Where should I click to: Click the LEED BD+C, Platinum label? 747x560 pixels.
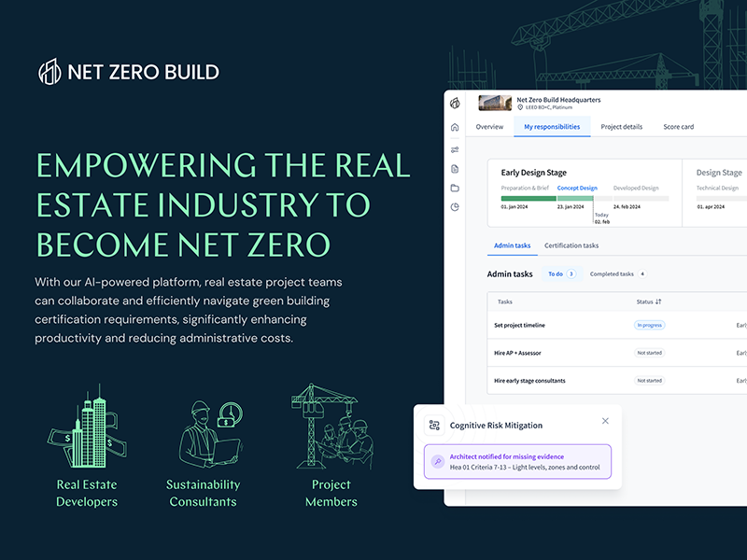tap(549, 107)
